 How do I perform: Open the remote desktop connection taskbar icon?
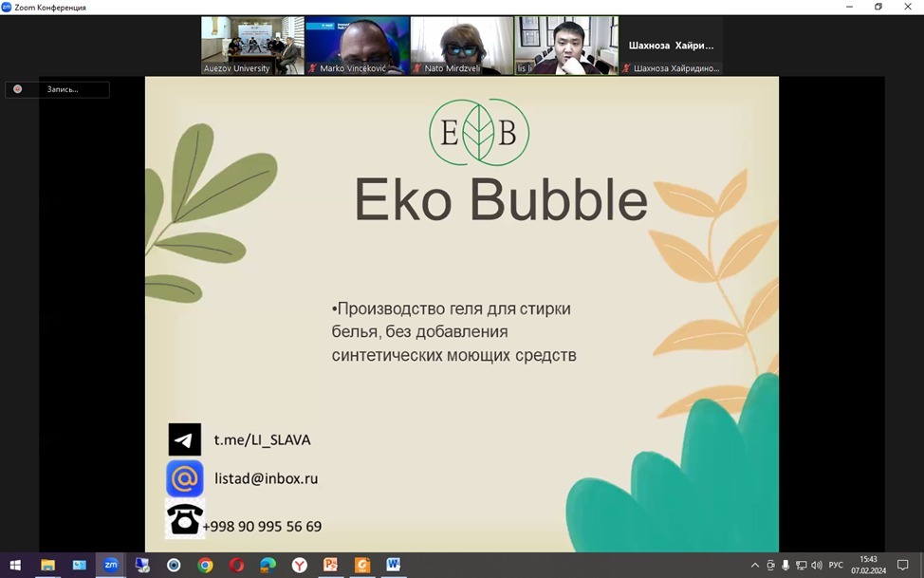click(142, 565)
